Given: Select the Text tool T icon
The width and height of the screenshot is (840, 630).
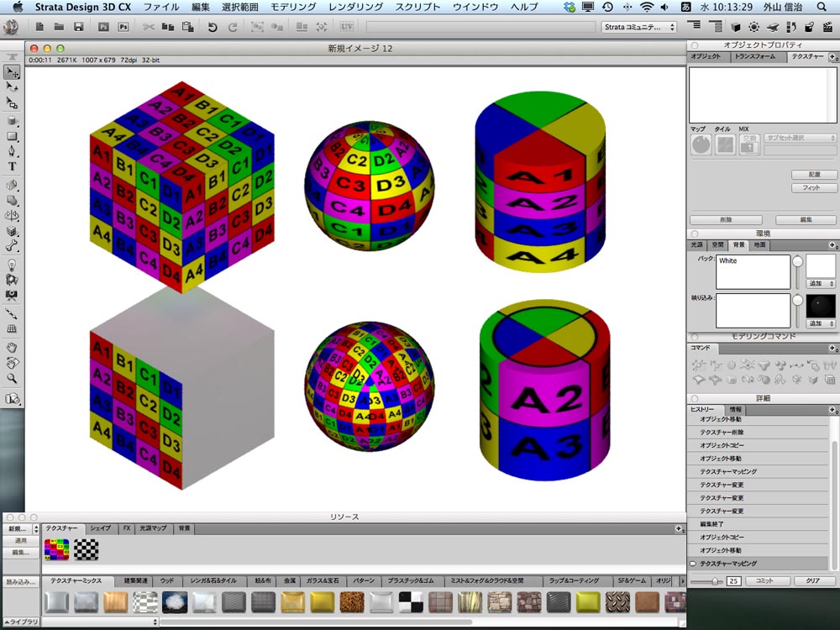Looking at the screenshot, I should click(x=12, y=166).
